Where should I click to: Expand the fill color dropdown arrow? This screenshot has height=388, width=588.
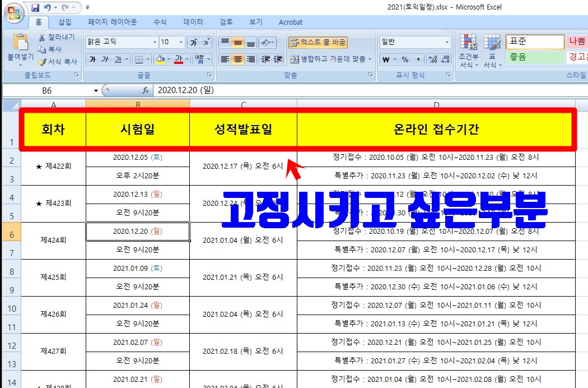point(169,59)
